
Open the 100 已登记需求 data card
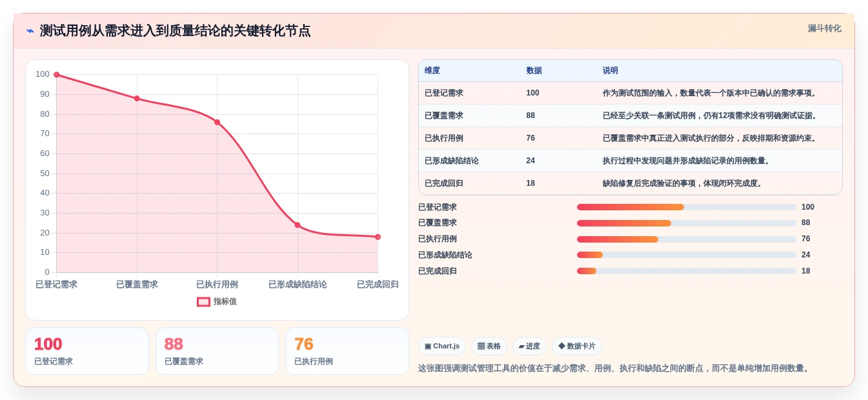[87, 351]
